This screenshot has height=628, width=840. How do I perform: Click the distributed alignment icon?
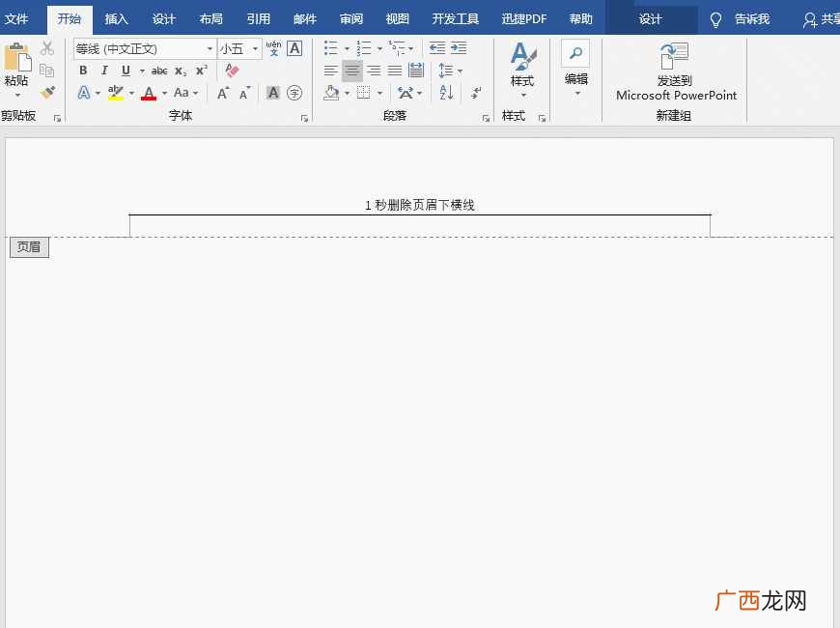[416, 71]
